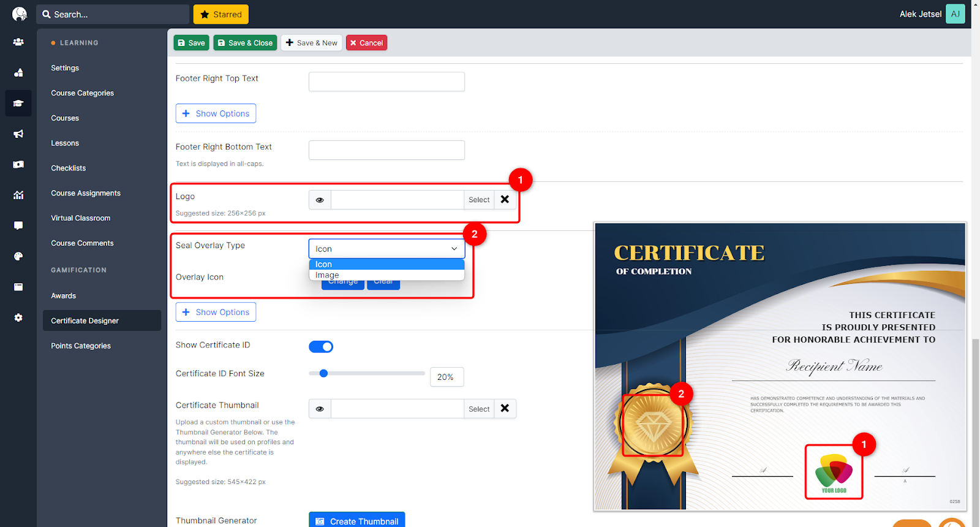Preview Certificate Thumbnail with eye icon
The height and width of the screenshot is (527, 980).
click(x=320, y=409)
